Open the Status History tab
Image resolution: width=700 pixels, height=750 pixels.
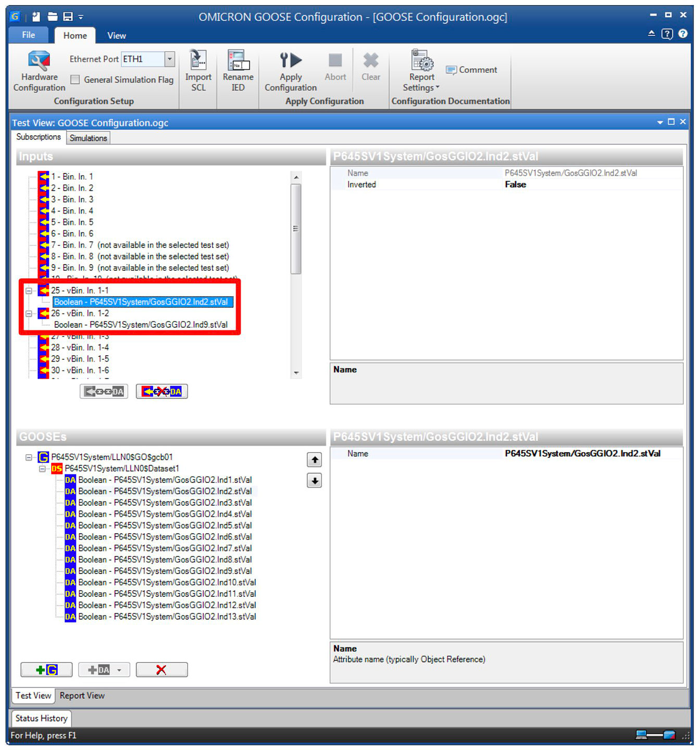click(42, 718)
